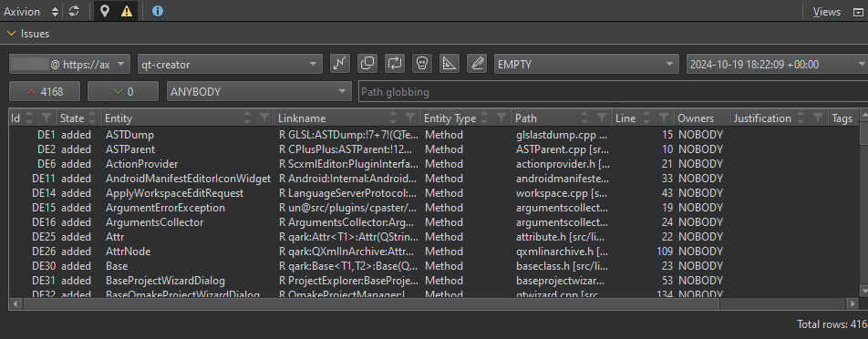
Task: Select row DE1 ASTDump
Action: (433, 134)
